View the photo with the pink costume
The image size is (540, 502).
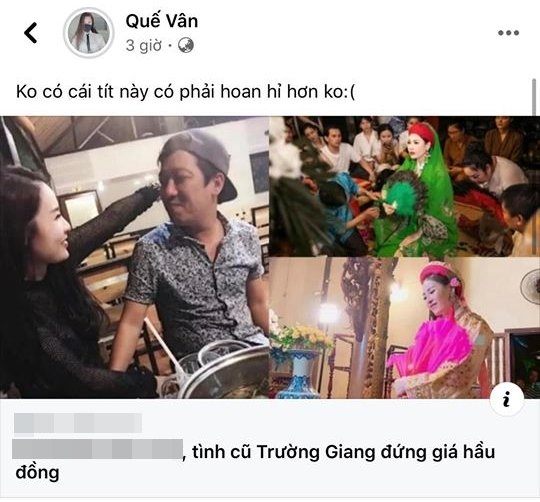click(404, 328)
